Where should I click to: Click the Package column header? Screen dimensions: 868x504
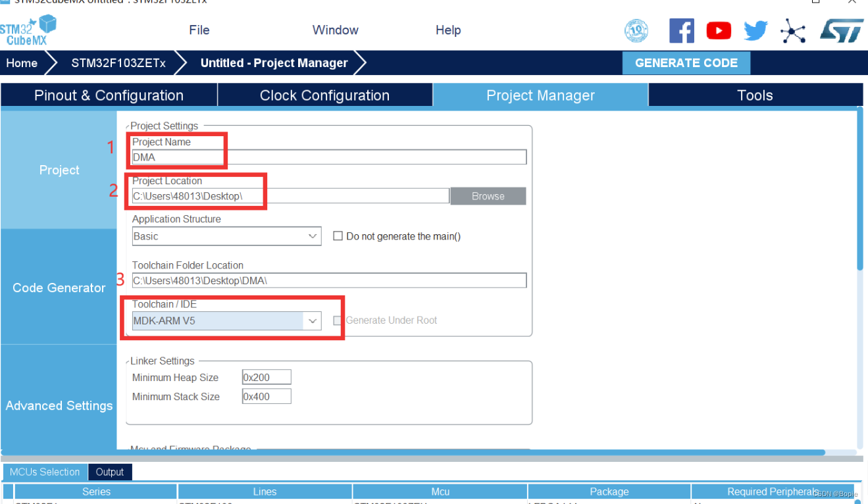tap(609, 491)
